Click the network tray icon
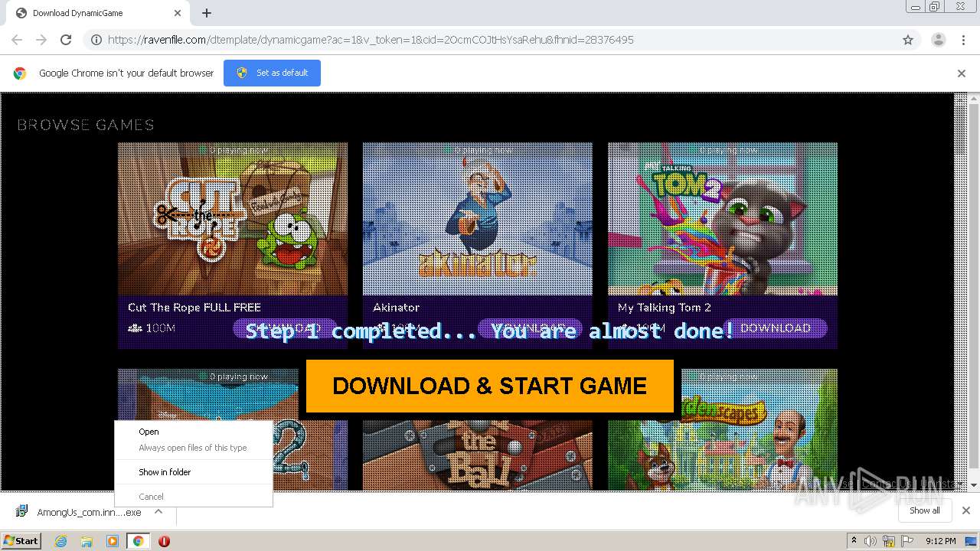The width and height of the screenshot is (980, 551). (x=890, y=541)
